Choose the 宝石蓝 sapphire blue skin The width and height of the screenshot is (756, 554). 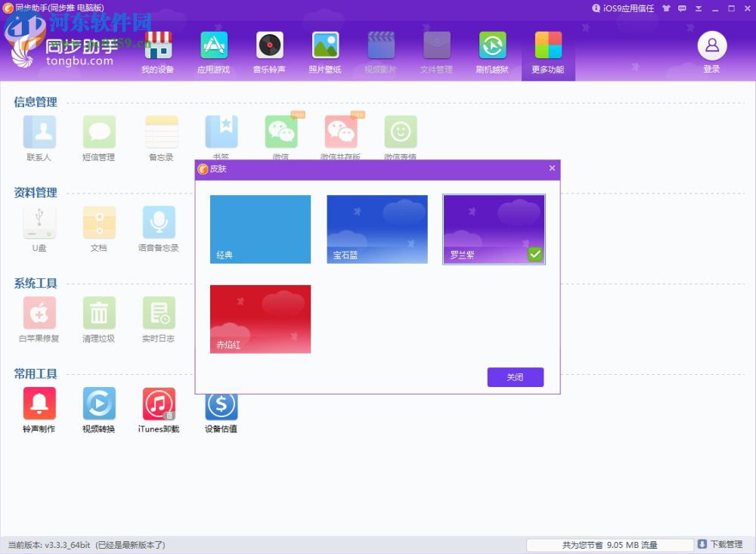[x=377, y=229]
